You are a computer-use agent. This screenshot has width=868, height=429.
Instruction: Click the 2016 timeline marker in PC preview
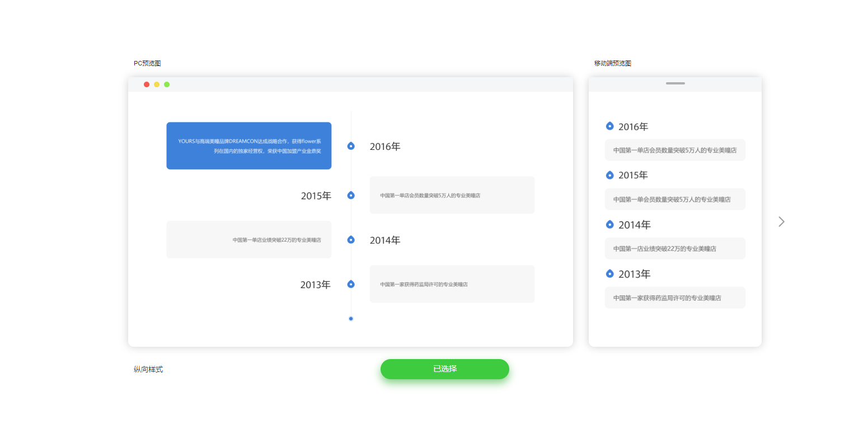tap(351, 146)
